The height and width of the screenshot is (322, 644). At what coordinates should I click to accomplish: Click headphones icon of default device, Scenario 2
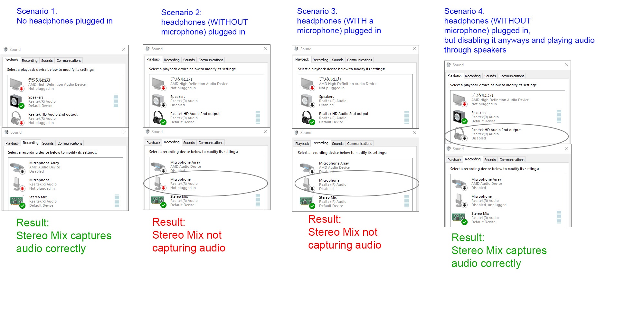(159, 118)
